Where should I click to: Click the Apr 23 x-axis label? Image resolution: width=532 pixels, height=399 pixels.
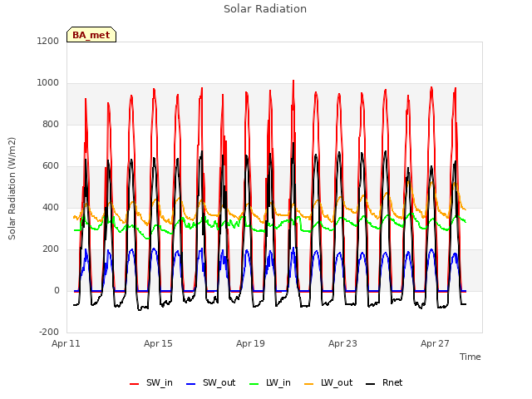[342, 343]
